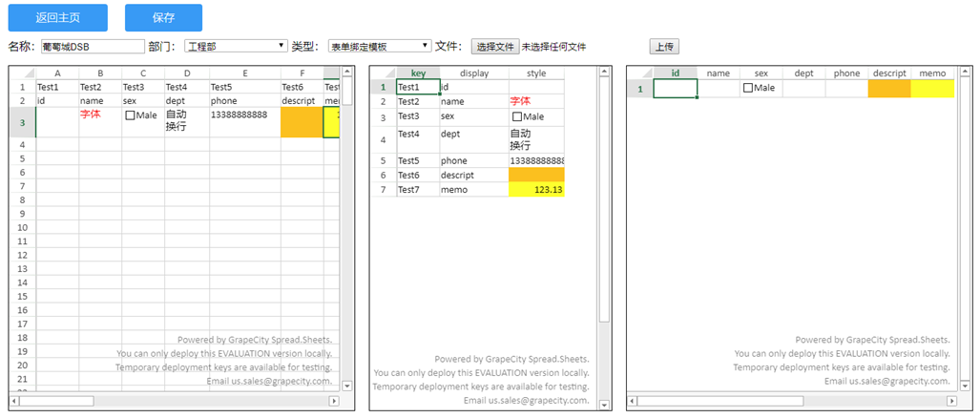Open the 类型 dropdown showing 表单绑定模板
Viewport: 980px width, 418px height.
pyautogui.click(x=380, y=46)
